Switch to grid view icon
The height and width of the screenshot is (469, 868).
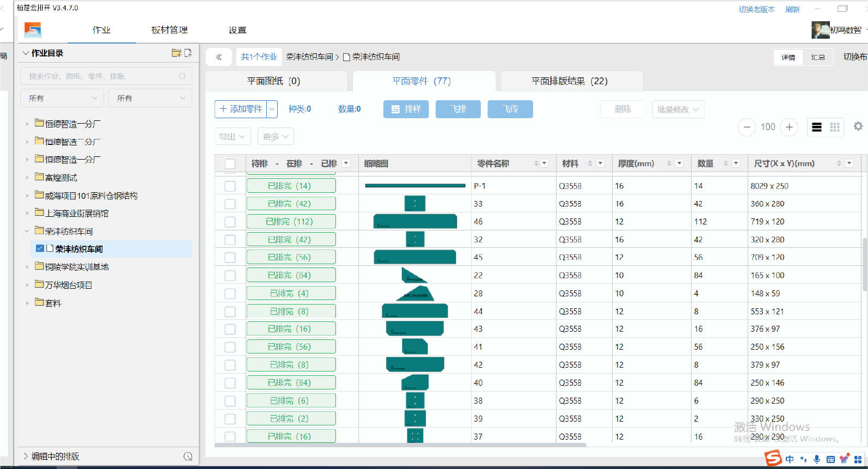point(835,127)
